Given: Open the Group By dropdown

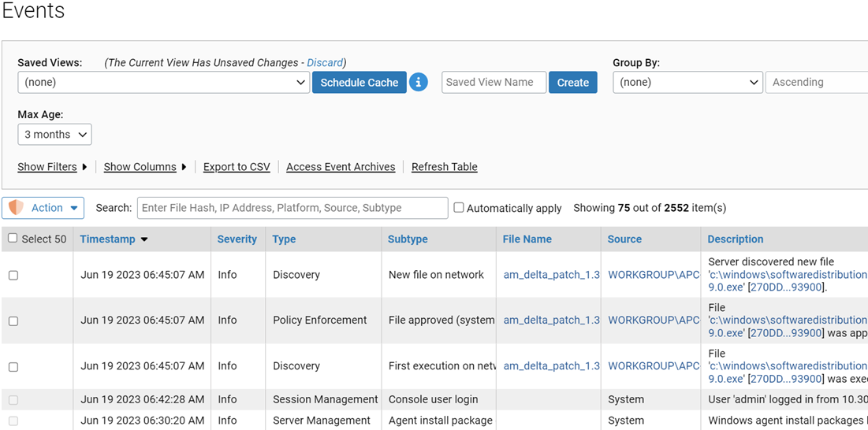Looking at the screenshot, I should click(x=687, y=82).
